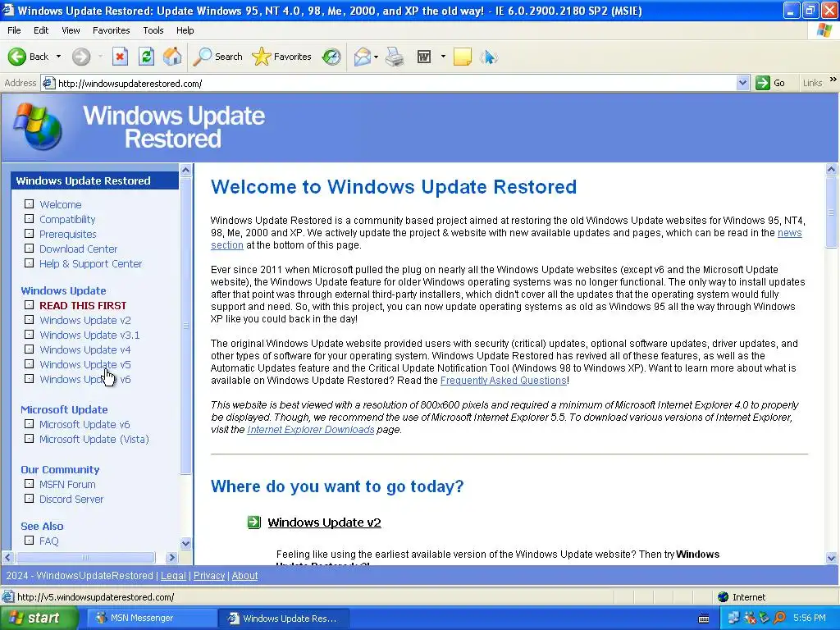The height and width of the screenshot is (630, 840).
Task: Click the tray on-screen keyboard icon
Action: (x=704, y=619)
